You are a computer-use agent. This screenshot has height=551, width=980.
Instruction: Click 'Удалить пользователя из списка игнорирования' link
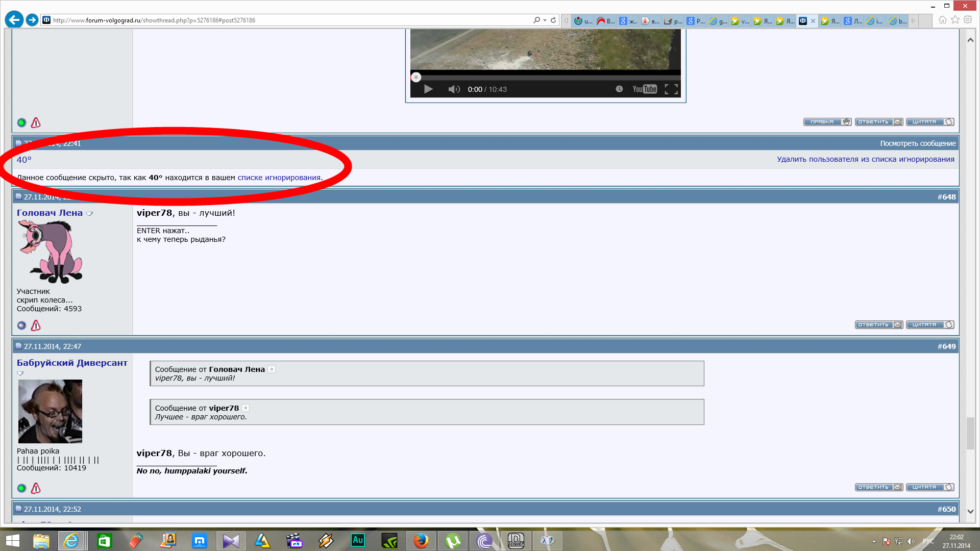(x=865, y=159)
